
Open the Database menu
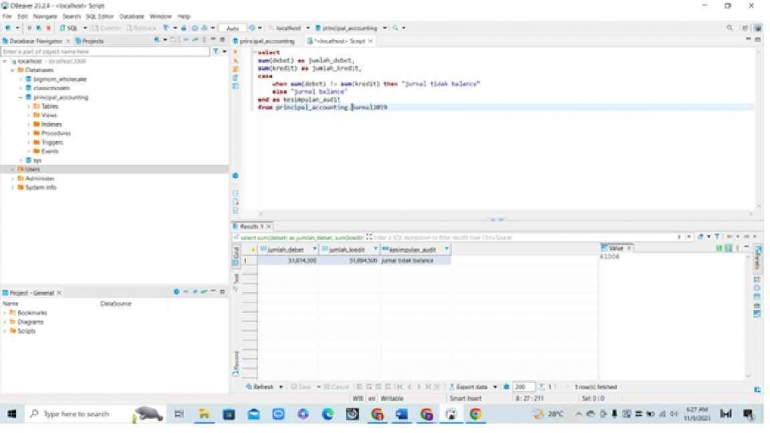pyautogui.click(x=132, y=16)
